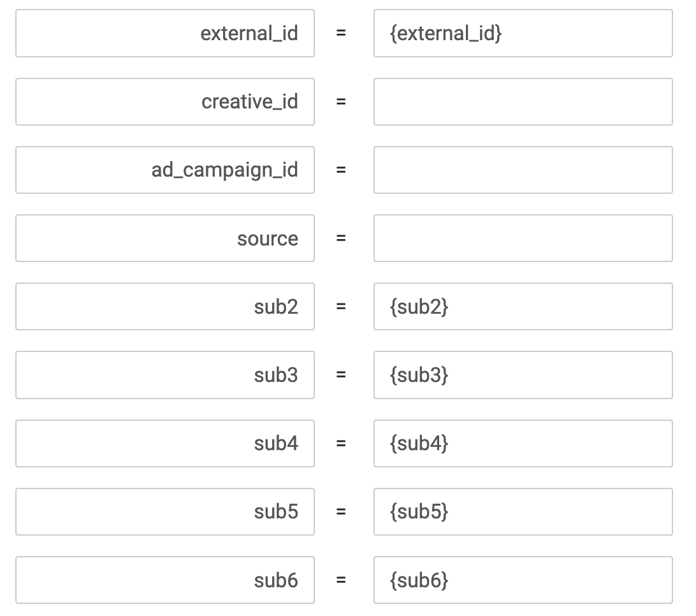696x616 pixels.
Task: Focus the {sub2} value field
Action: [523, 307]
